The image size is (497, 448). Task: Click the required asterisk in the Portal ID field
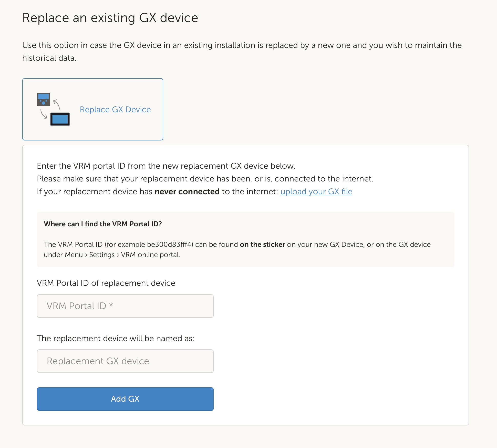111,305
